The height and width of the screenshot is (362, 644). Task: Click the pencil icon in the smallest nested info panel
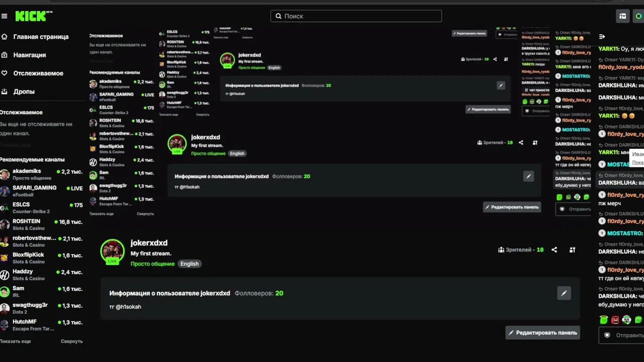point(501,85)
